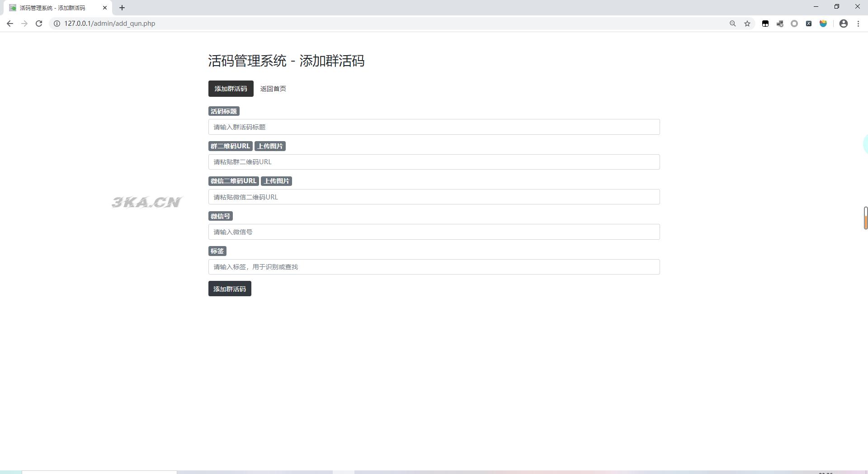Click the 群二维码URL label badge

[x=230, y=146]
